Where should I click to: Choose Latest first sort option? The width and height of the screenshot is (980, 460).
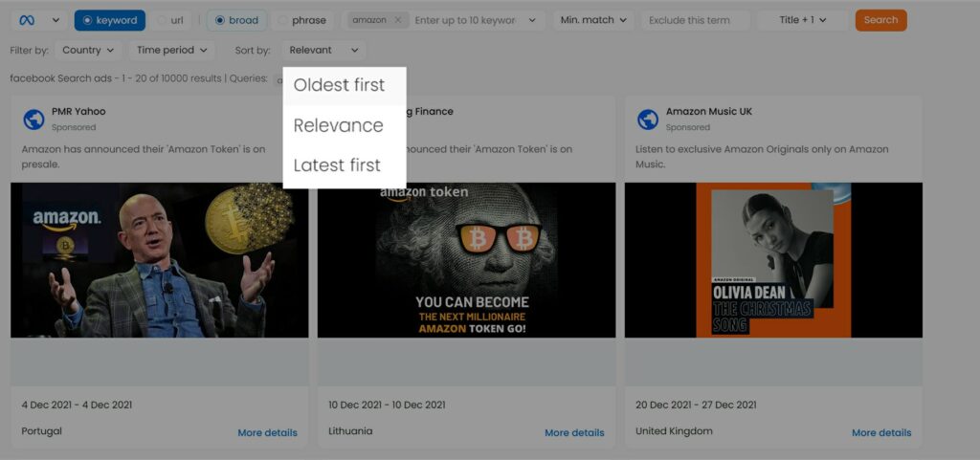click(x=345, y=165)
